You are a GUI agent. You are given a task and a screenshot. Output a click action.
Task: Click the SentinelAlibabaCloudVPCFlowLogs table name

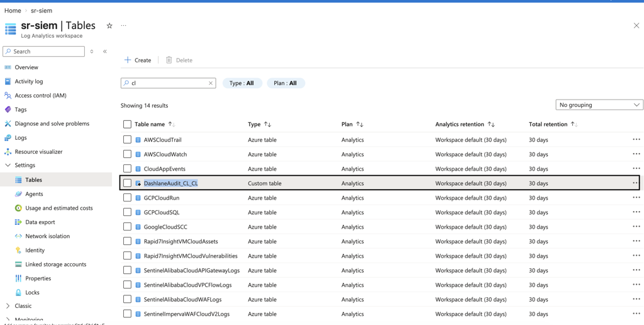(x=187, y=285)
